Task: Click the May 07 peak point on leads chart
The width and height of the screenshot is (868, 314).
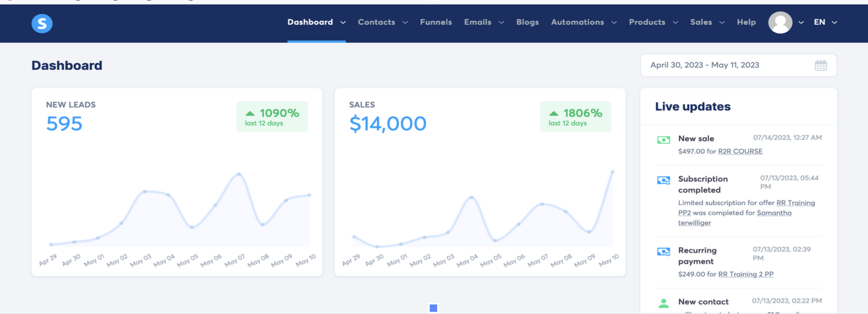Action: pyautogui.click(x=239, y=174)
